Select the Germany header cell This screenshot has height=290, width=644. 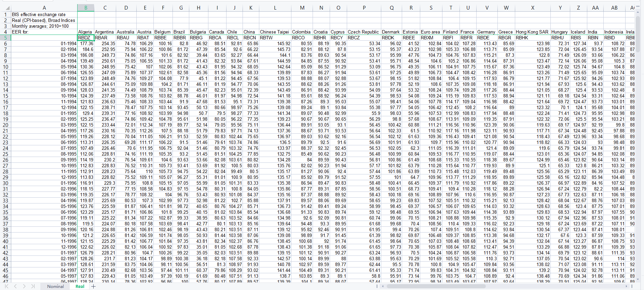coord(487,32)
